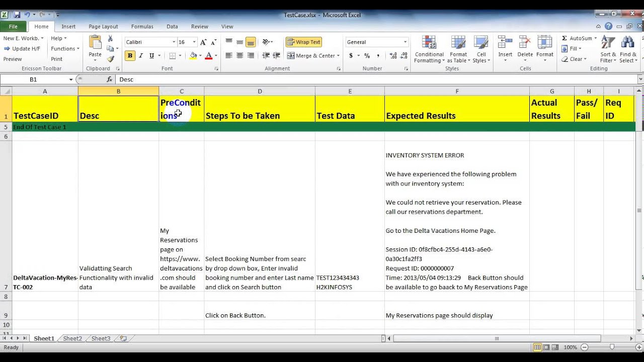The height and width of the screenshot is (362, 644).
Task: Open Format as Table gallery
Action: pyautogui.click(x=458, y=49)
